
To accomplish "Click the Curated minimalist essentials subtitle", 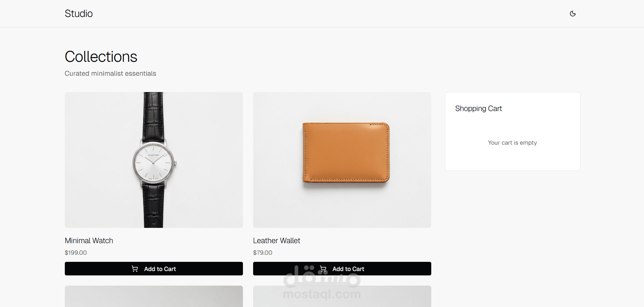I will pos(110,73).
